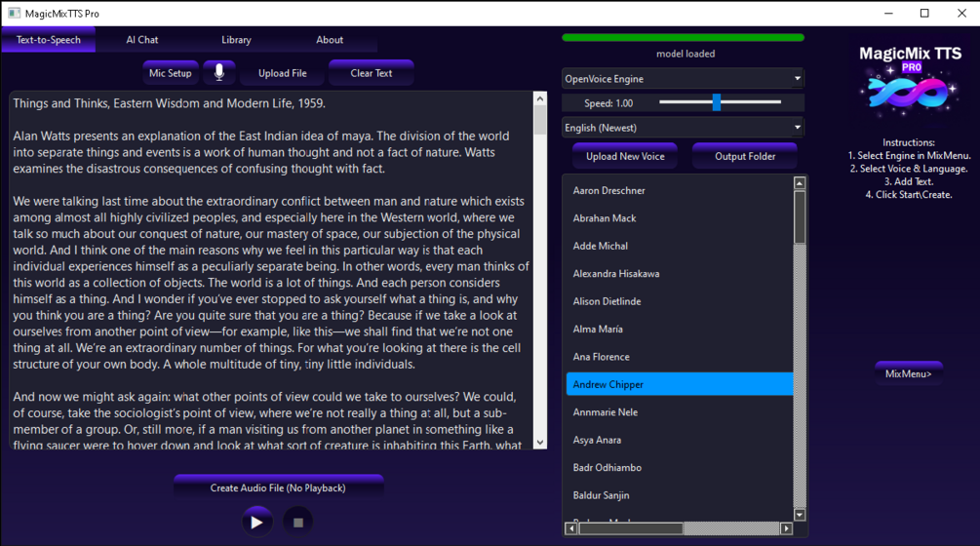Screen dimensions: 980x546
Task: Go to the Library tab
Action: 236,39
